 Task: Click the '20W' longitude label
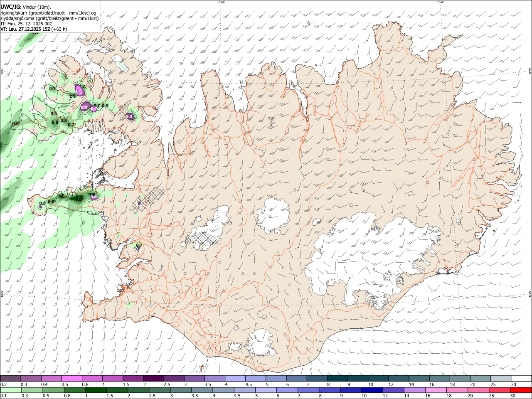[x=221, y=2]
